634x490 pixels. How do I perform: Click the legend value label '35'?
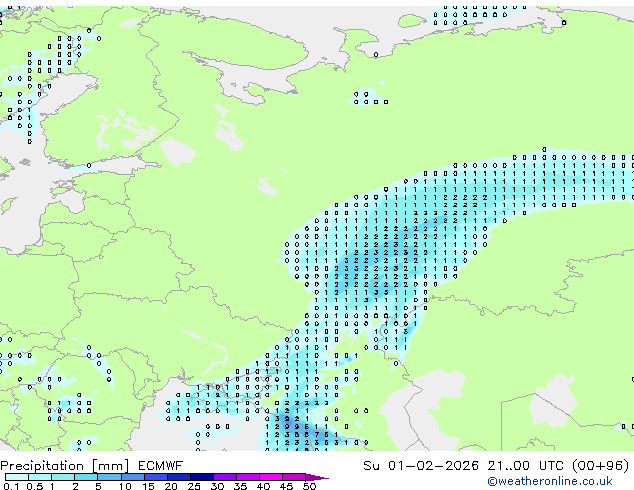(x=240, y=486)
